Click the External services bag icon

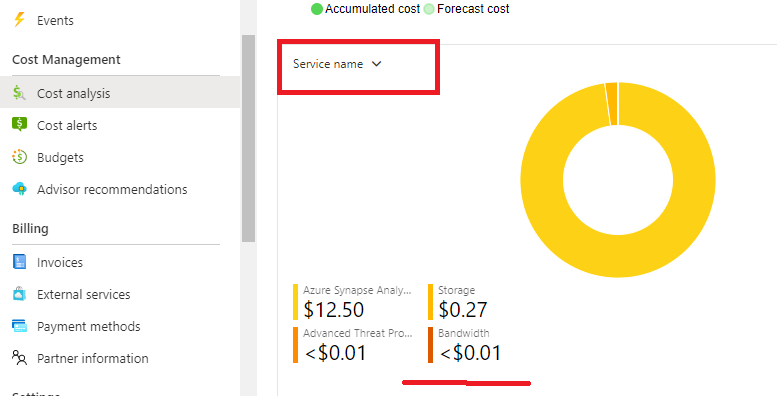click(x=19, y=294)
